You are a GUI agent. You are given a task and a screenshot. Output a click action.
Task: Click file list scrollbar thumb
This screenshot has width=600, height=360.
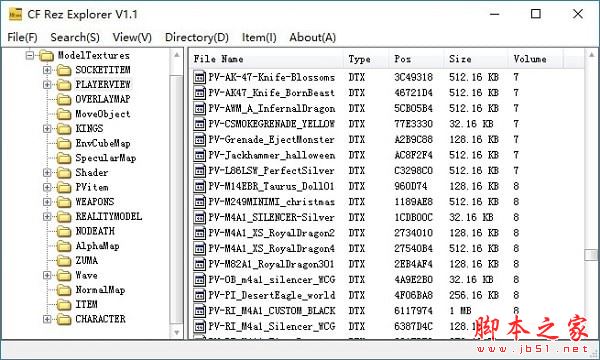pyautogui.click(x=592, y=255)
